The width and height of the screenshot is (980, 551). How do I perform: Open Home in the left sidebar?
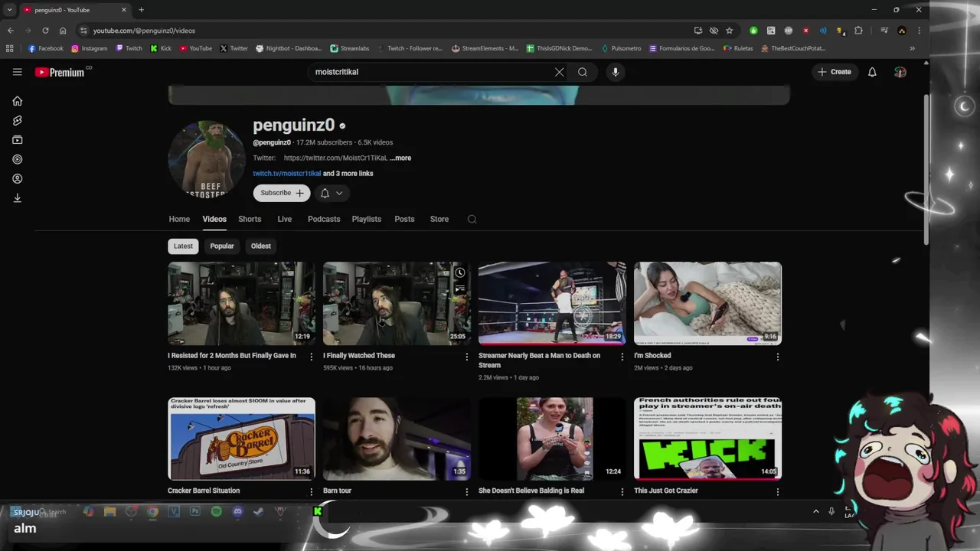(17, 101)
